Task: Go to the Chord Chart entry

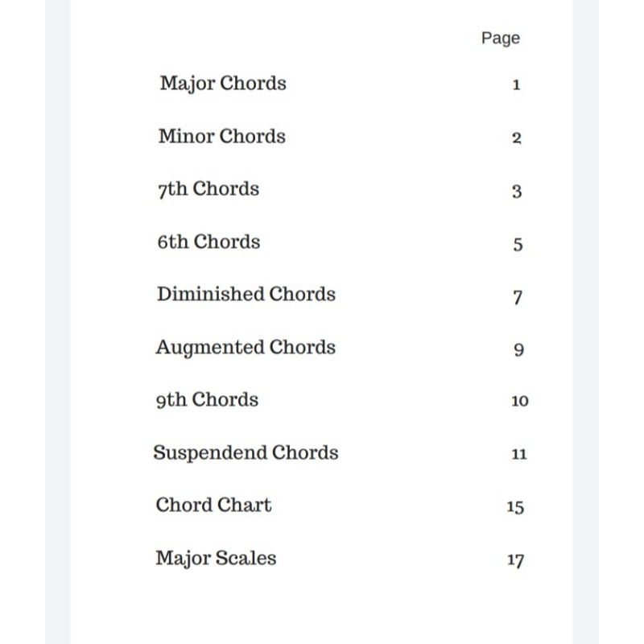Action: (x=213, y=506)
